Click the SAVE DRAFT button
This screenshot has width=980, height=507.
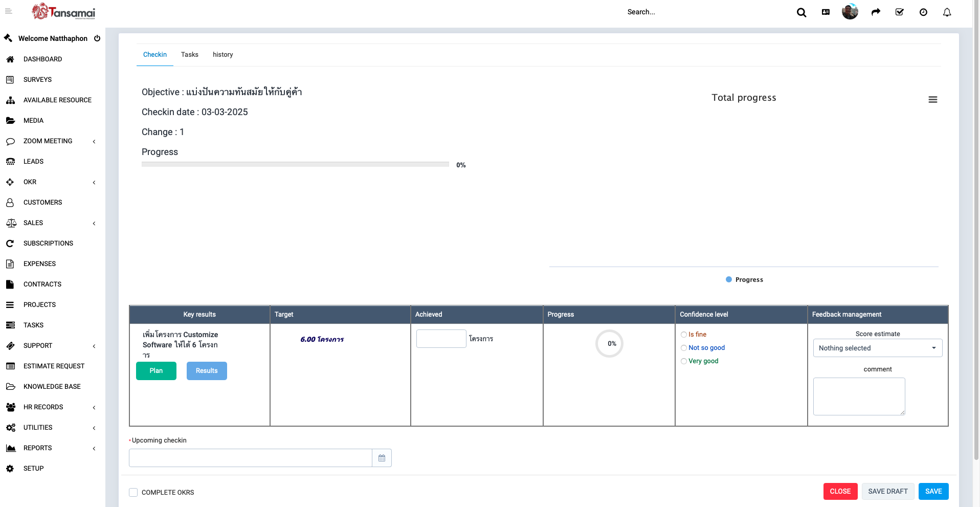coord(887,491)
